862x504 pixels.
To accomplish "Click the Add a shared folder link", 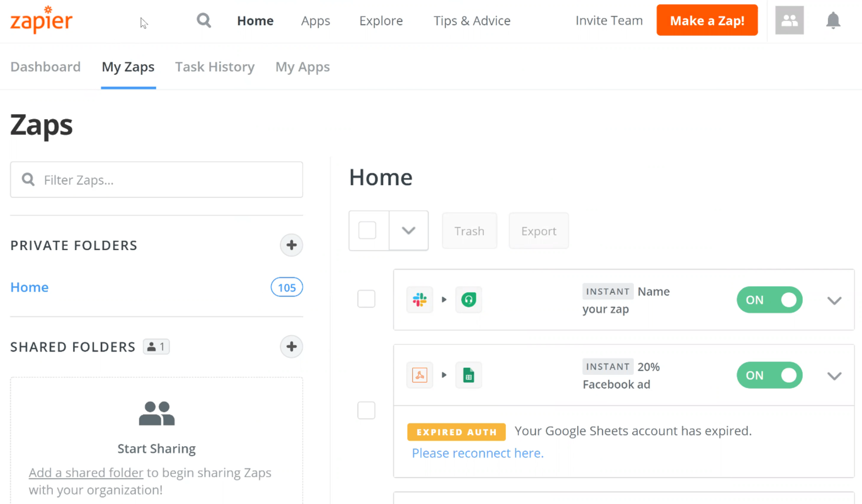I will pyautogui.click(x=86, y=472).
